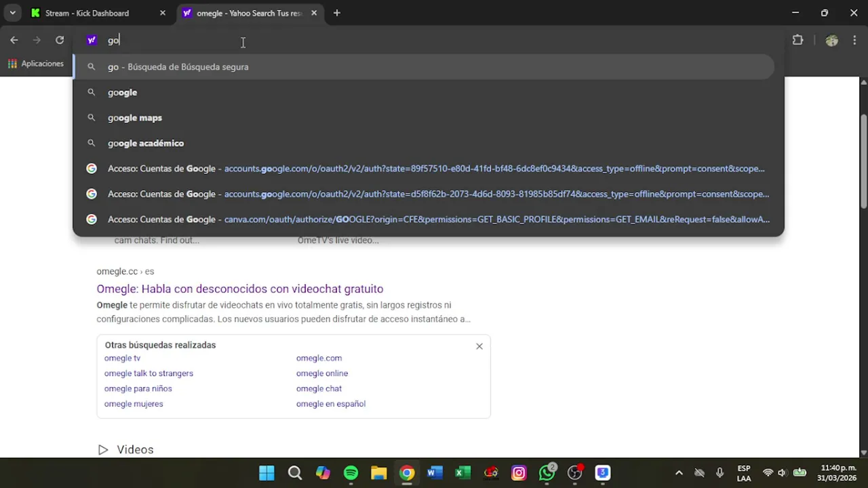Open Instagram from the taskbar

click(519, 473)
